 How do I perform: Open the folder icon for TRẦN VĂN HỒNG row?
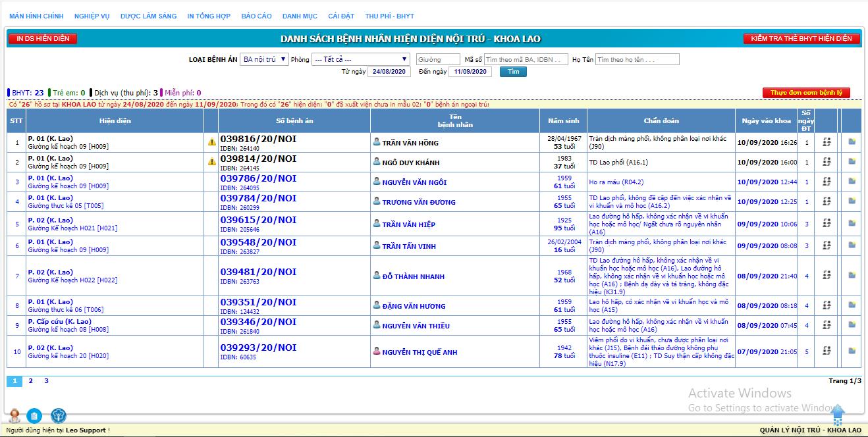coord(852,141)
